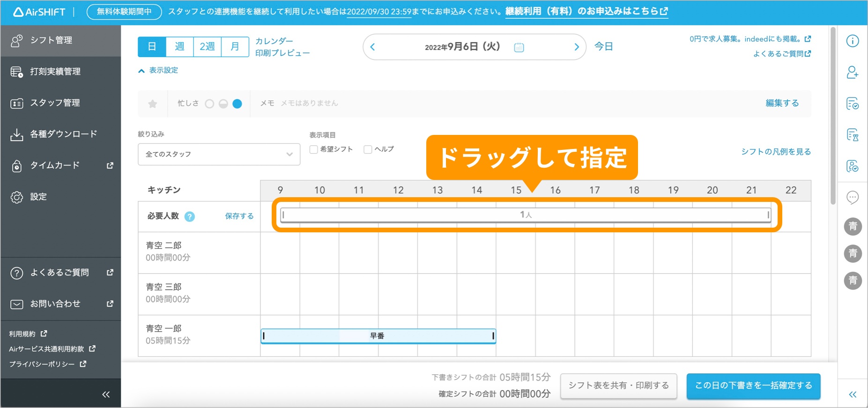Screen dimensions: 868x408
Task: Select the filled blue 忙しさ radio circle
Action: pyautogui.click(x=237, y=104)
